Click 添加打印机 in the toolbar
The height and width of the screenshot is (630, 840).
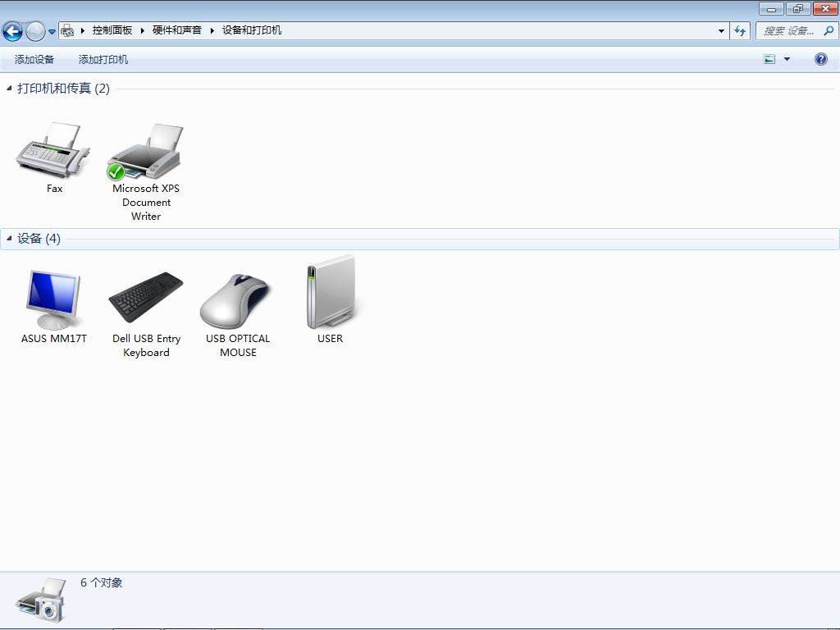(103, 59)
